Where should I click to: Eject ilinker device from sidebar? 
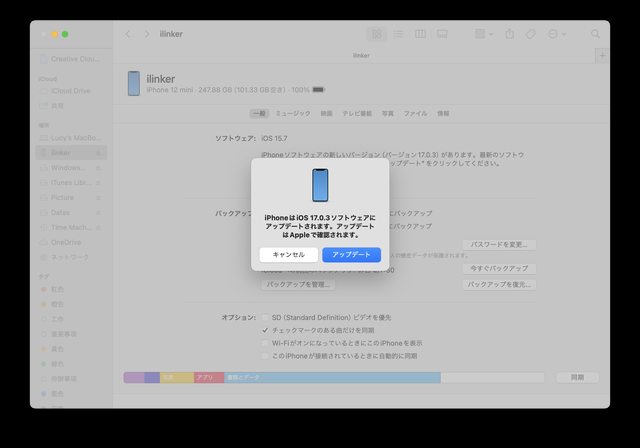click(x=99, y=153)
